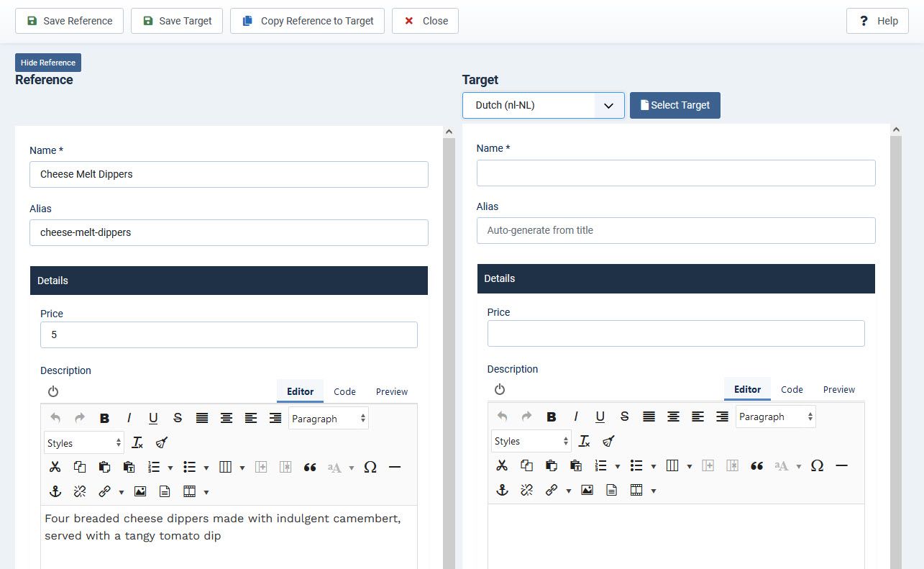Hide the Reference panel
924x569 pixels.
coord(48,63)
